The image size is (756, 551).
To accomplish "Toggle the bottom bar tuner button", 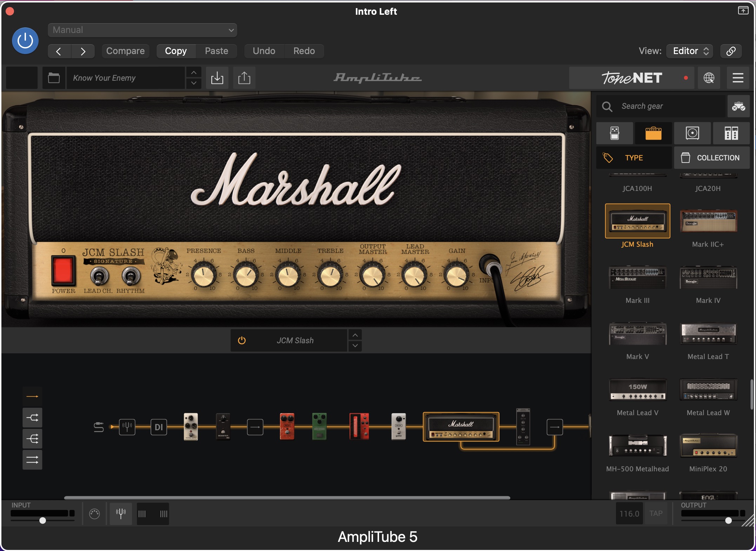I will point(121,514).
